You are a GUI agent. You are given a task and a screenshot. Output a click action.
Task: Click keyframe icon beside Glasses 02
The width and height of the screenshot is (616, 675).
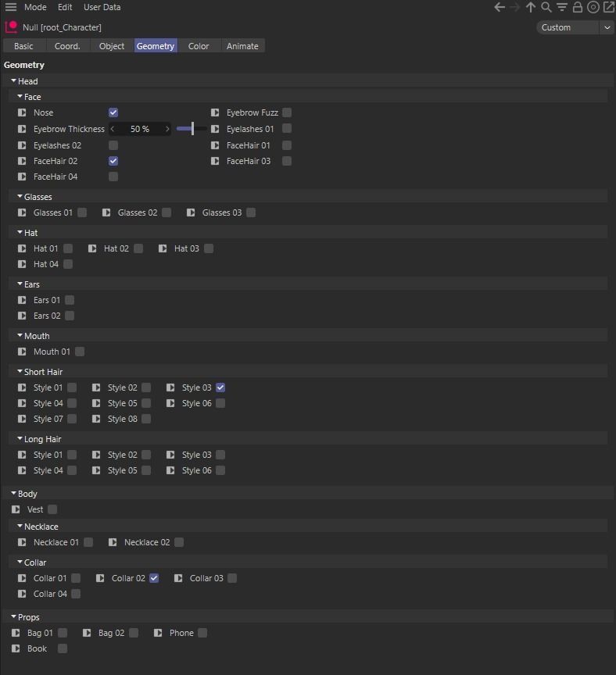(x=106, y=212)
